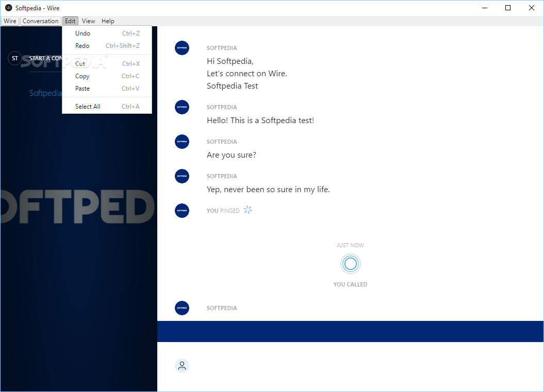Image resolution: width=544 pixels, height=392 pixels.
Task: Select Paste in the Edit menu
Action: click(x=107, y=89)
